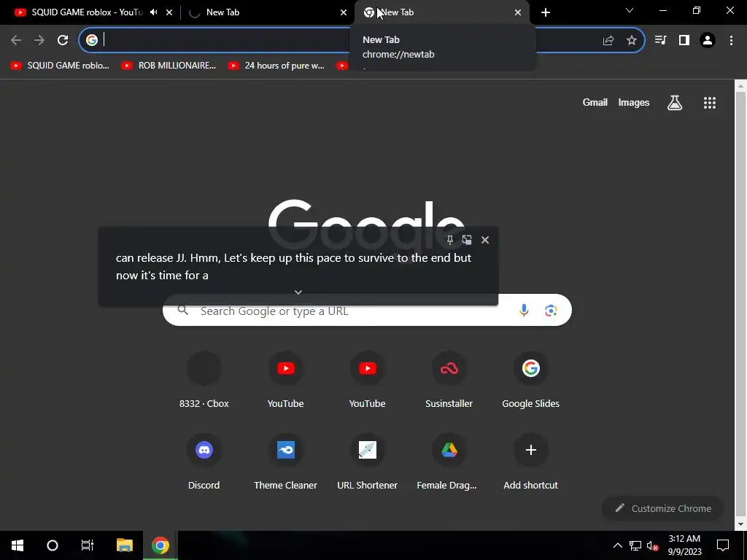
Task: Click the back-to-tab icon on live caption
Action: click(x=467, y=240)
